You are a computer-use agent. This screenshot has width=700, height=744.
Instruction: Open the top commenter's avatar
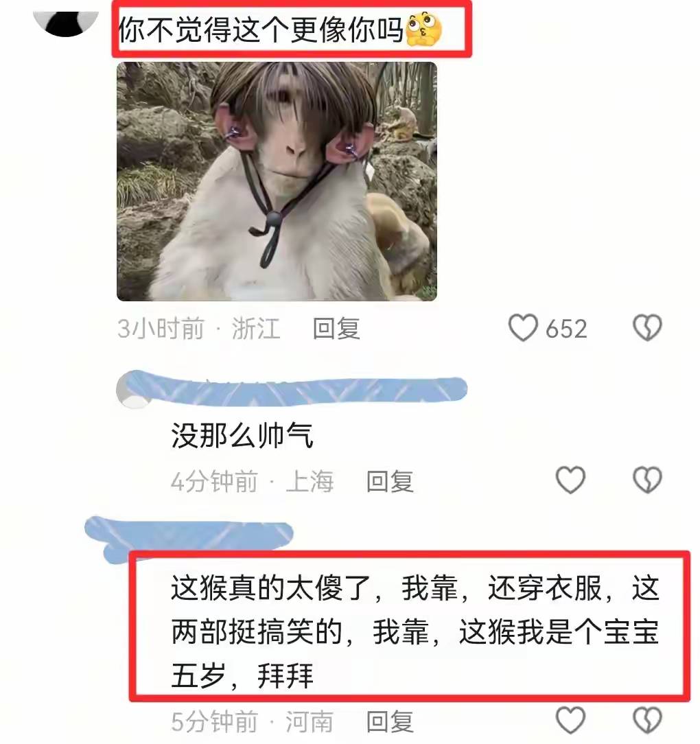pos(65,23)
